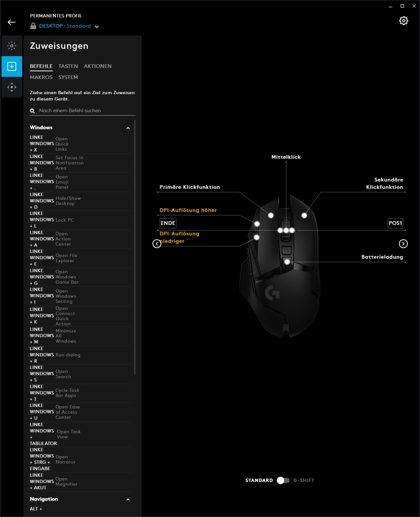The height and width of the screenshot is (517, 420).
Task: Click the 'Sekundäre Klickfunktion' label
Action: [x=385, y=183]
